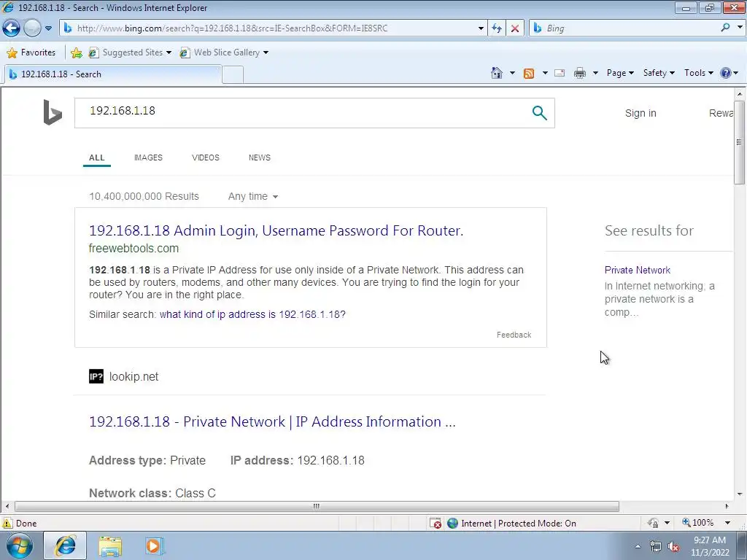Click Add to Favorites Bar icon
Screen dimensions: 747x560
(76, 52)
